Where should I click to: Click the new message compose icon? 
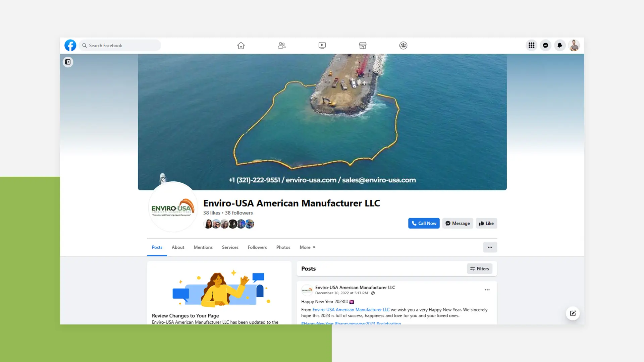(573, 313)
